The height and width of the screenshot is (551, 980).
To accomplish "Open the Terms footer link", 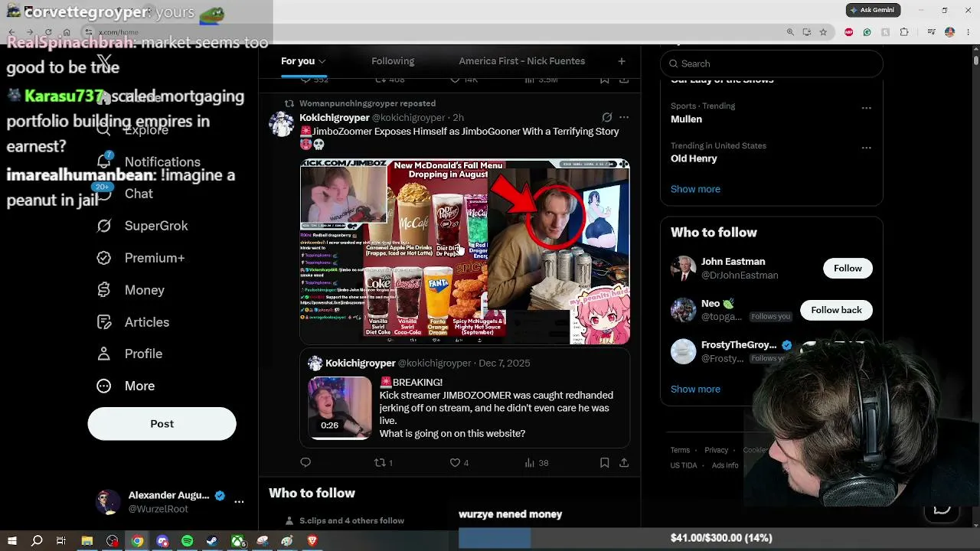I will [680, 450].
